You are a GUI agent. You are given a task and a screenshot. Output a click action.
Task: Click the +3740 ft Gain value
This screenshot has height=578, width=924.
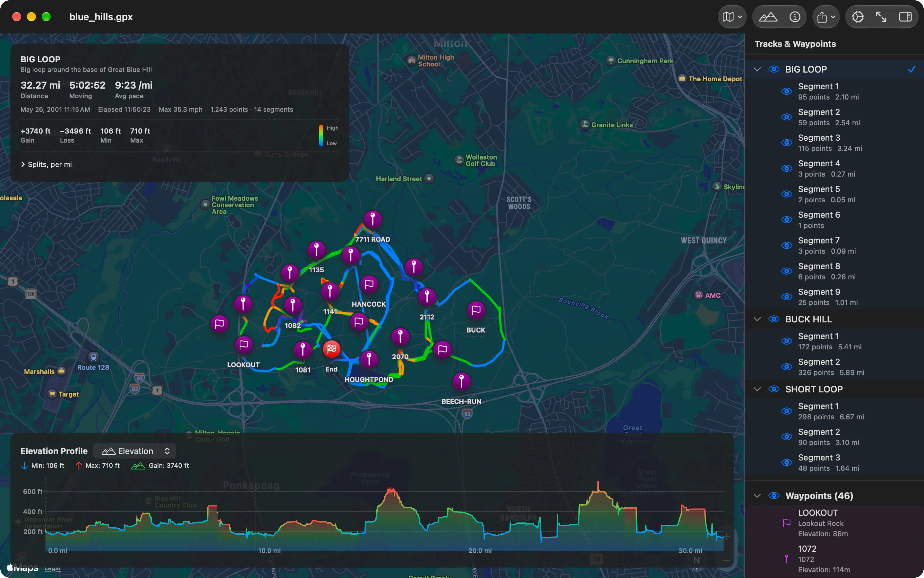[x=36, y=131]
